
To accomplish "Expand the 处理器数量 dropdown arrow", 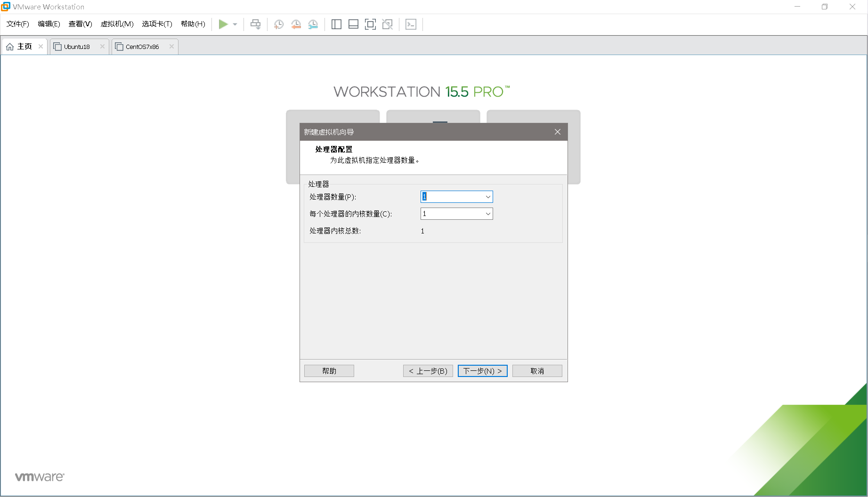I will coord(488,197).
